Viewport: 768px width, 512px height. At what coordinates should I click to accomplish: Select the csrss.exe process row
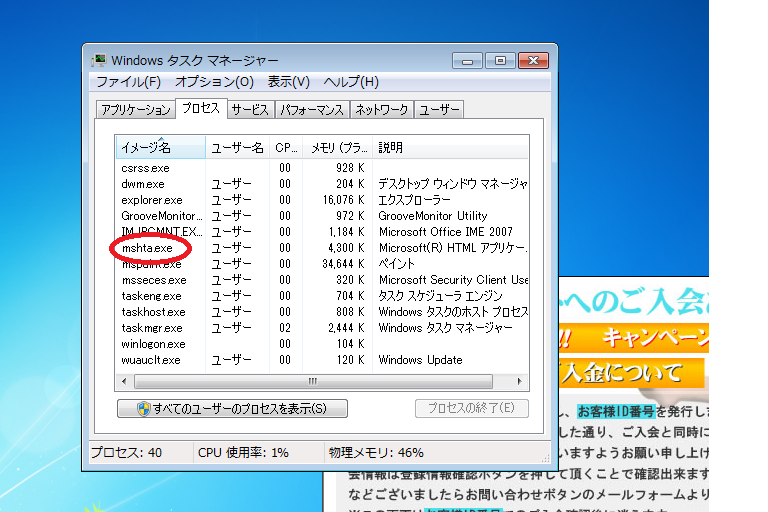click(x=322, y=168)
